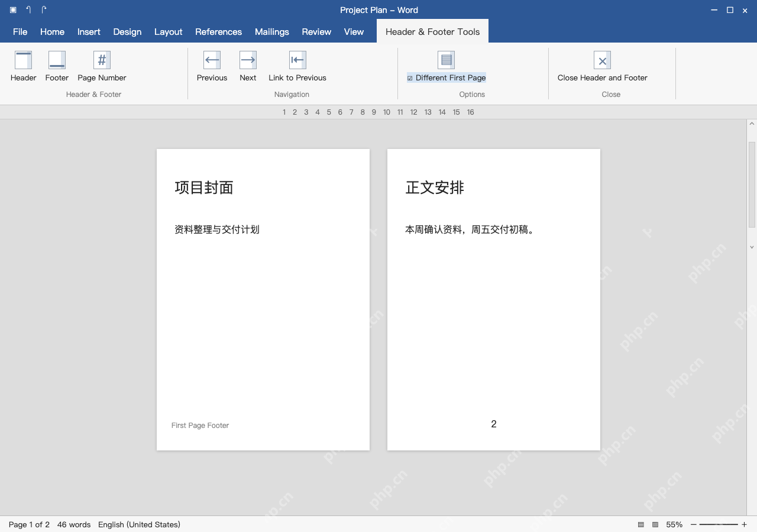This screenshot has width=757, height=532.
Task: Click the 项目封面 heading on page one
Action: pyautogui.click(x=204, y=187)
